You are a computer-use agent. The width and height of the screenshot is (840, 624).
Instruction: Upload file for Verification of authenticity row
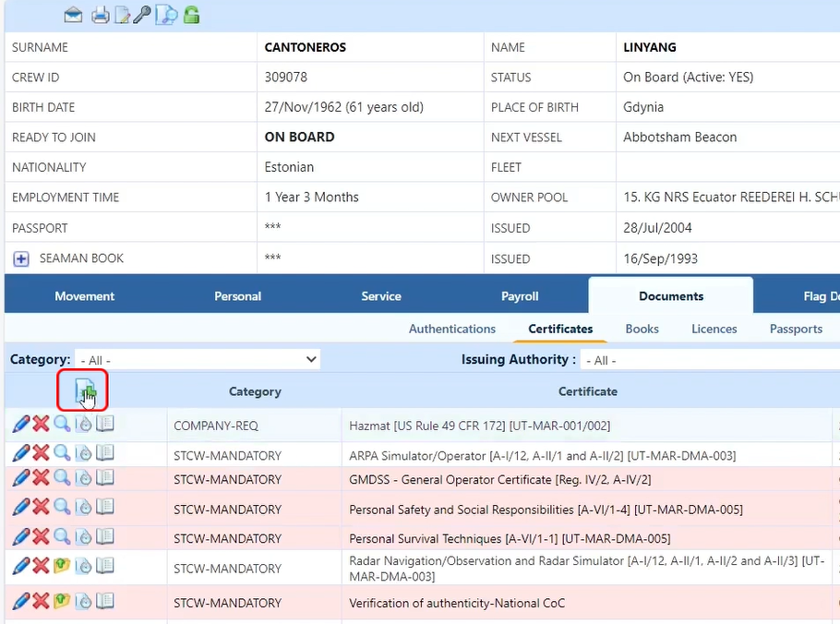[62, 601]
